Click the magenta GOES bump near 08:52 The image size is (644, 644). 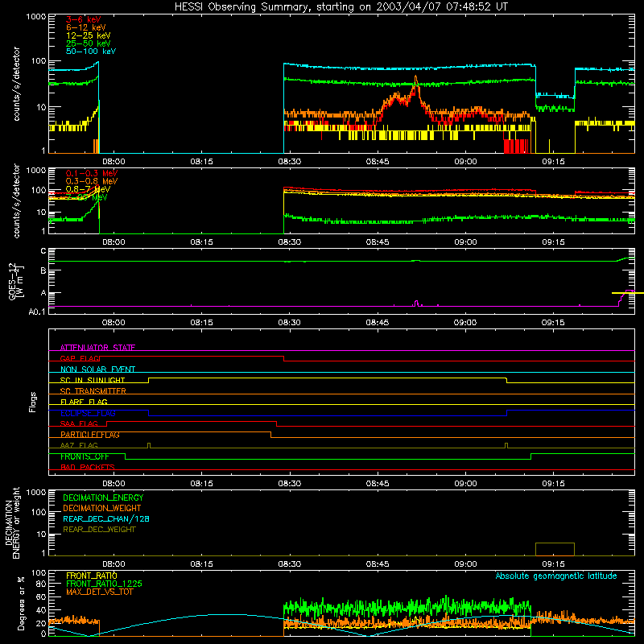[416, 303]
